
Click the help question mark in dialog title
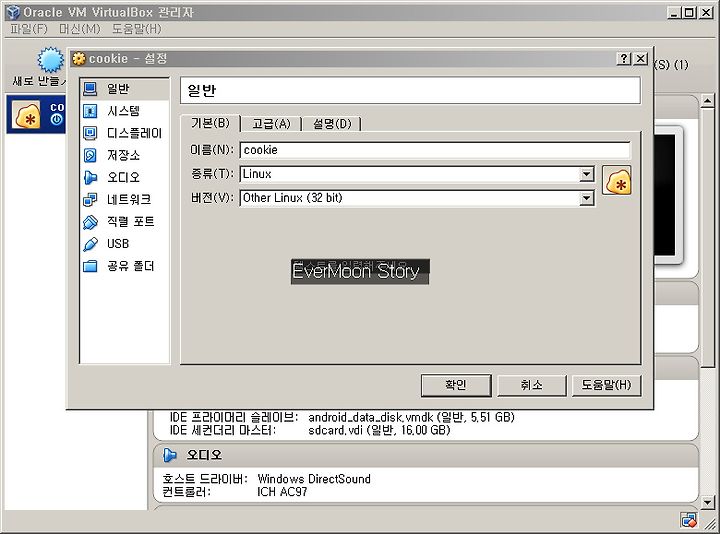point(624,58)
